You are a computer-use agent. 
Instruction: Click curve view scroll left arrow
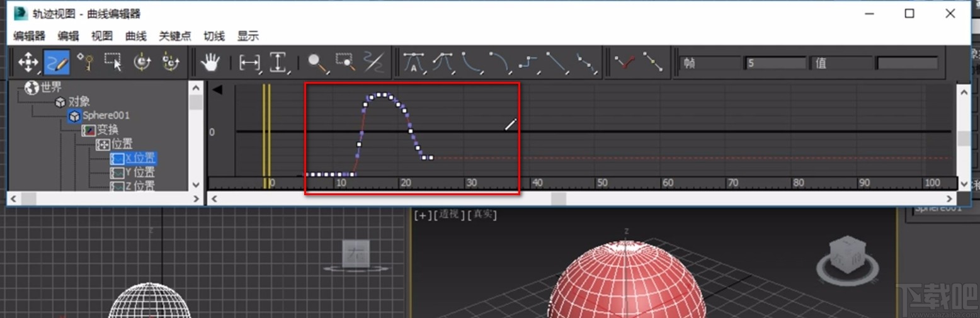(214, 198)
